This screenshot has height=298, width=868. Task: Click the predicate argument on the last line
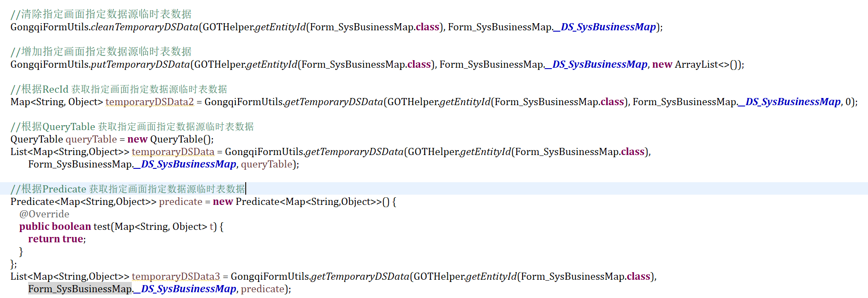tap(262, 289)
